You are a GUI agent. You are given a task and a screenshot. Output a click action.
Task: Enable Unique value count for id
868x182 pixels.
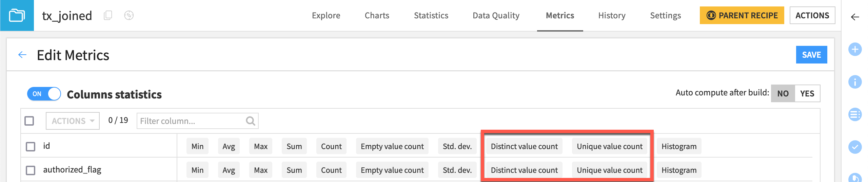tap(610, 146)
